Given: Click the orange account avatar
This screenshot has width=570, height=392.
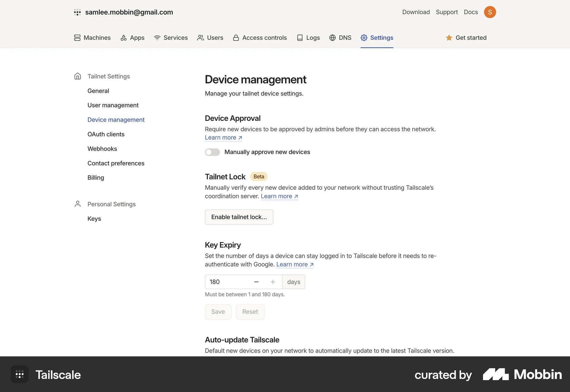Looking at the screenshot, I should coord(490,12).
